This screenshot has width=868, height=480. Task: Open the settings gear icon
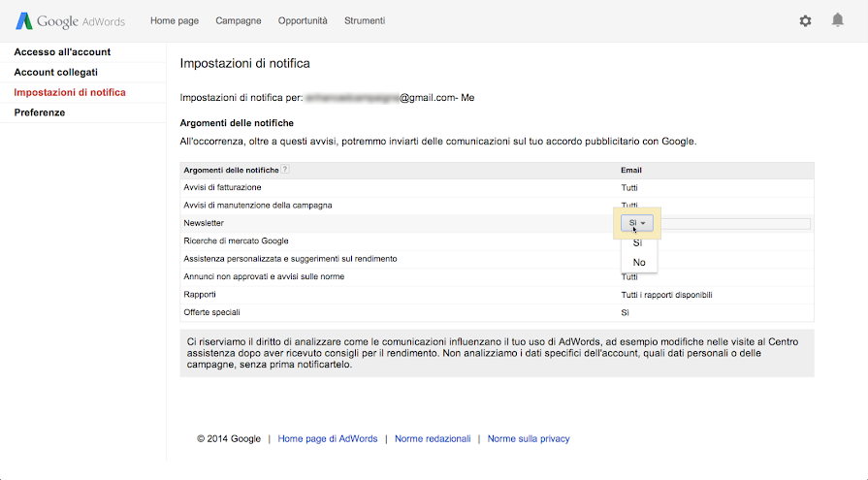pyautogui.click(x=805, y=20)
